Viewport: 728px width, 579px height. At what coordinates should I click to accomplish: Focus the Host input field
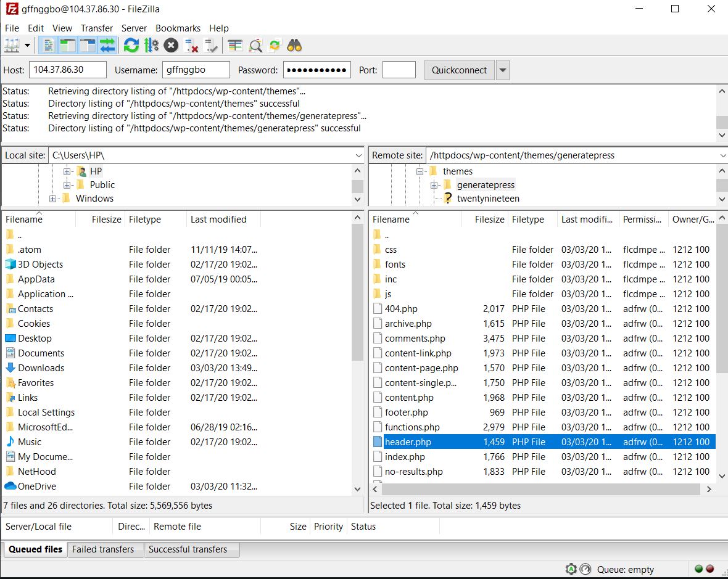tap(68, 70)
